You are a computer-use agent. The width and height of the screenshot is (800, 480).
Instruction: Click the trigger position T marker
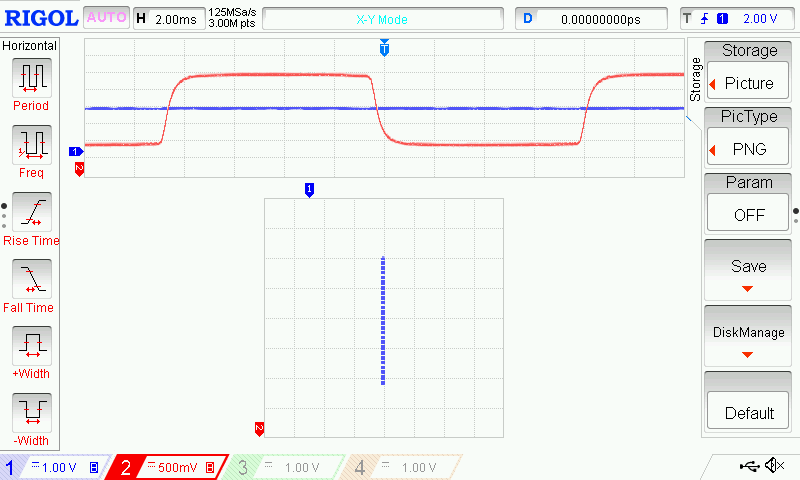click(384, 48)
